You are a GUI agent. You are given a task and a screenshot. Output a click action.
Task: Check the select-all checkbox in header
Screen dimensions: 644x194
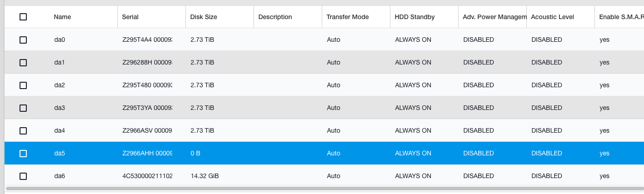tap(23, 17)
